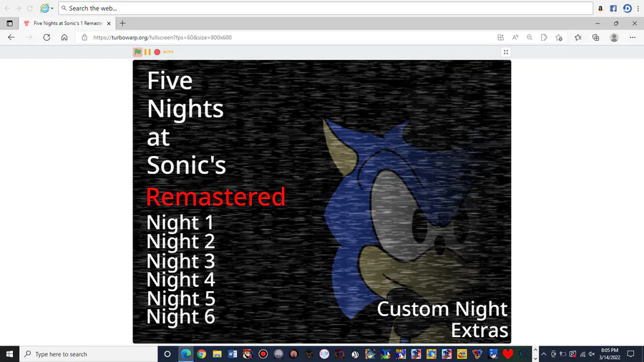The image size is (644, 362).
Task: Open Read aloud in address bar
Action: click(515, 37)
